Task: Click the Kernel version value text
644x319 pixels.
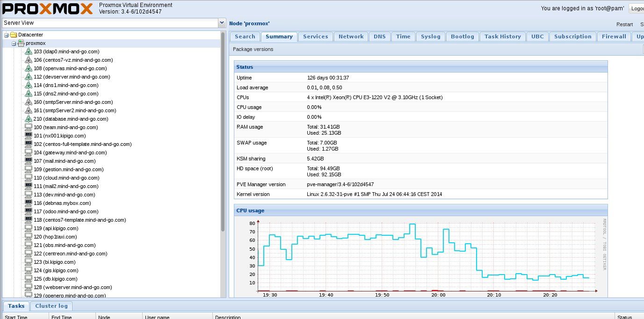Action: tap(374, 194)
